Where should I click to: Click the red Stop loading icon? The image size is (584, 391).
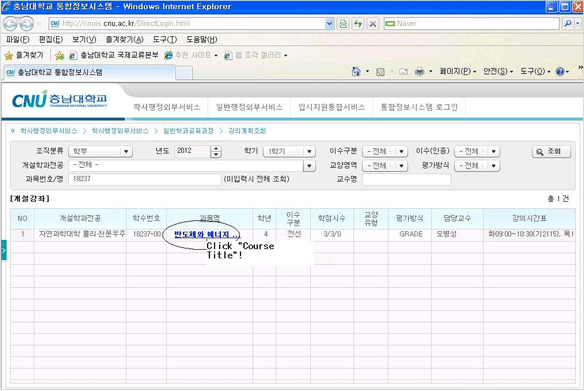click(372, 24)
